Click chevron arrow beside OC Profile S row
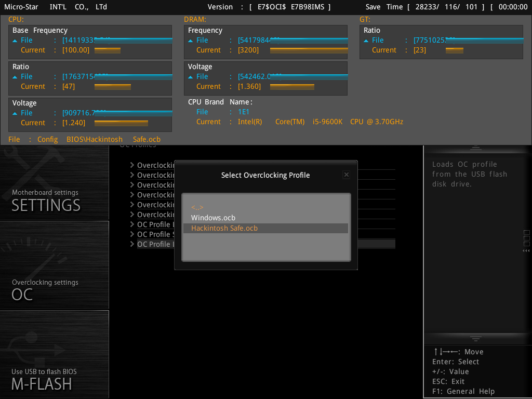This screenshot has width=532, height=399. point(132,234)
